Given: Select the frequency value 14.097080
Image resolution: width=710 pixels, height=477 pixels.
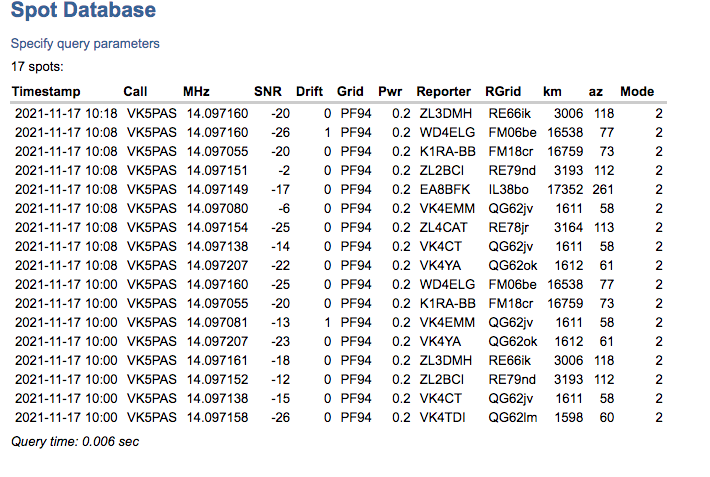Looking at the screenshot, I should pos(217,208).
